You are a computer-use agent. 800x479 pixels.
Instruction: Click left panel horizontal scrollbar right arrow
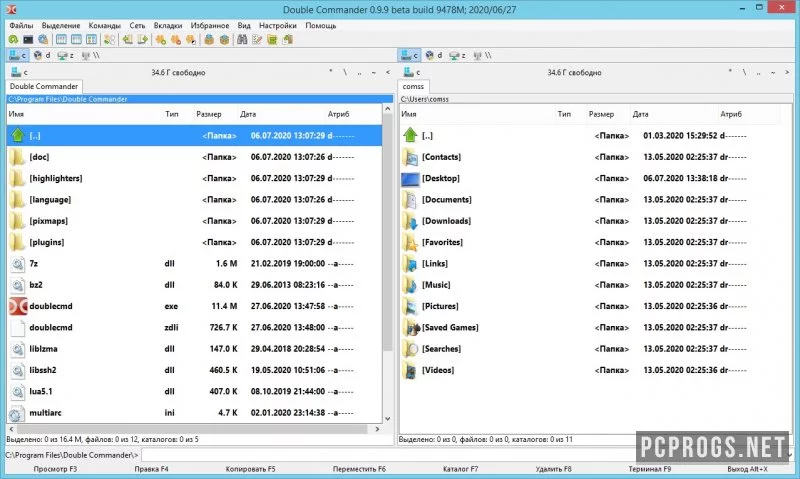click(x=377, y=429)
